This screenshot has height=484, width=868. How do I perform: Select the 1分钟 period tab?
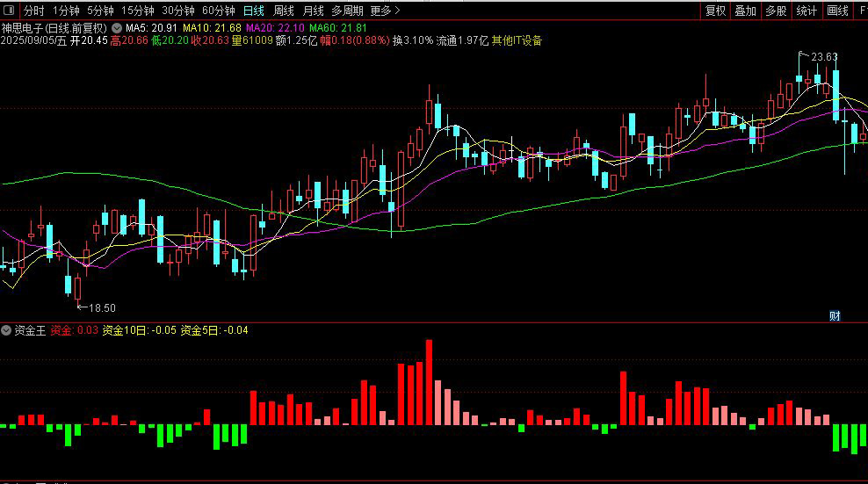[66, 11]
